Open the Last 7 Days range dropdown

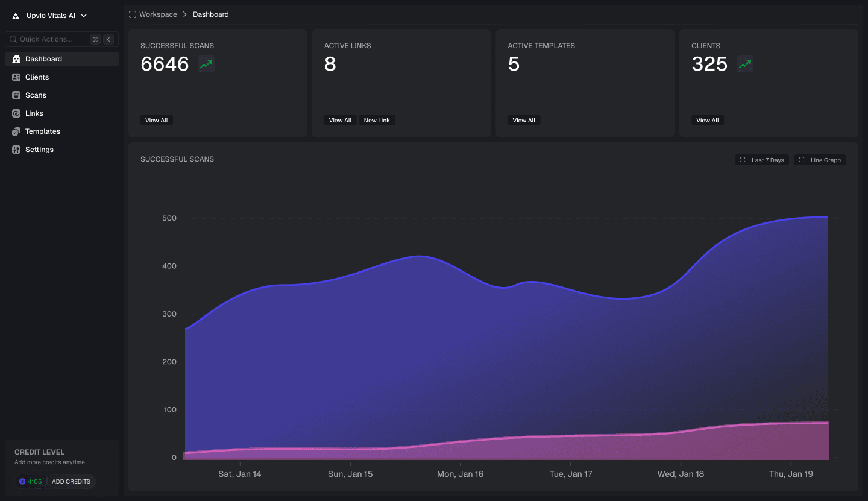click(x=762, y=160)
